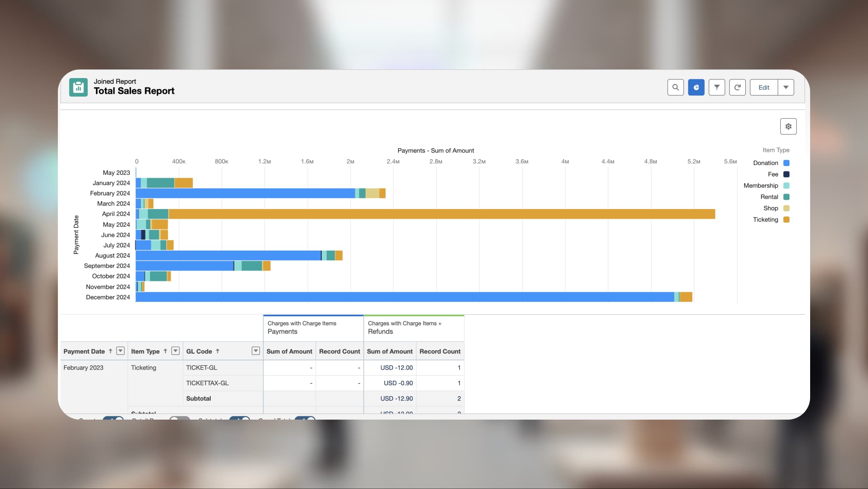Click the Donation blue color swatch in legend
The height and width of the screenshot is (489, 868).
click(786, 163)
